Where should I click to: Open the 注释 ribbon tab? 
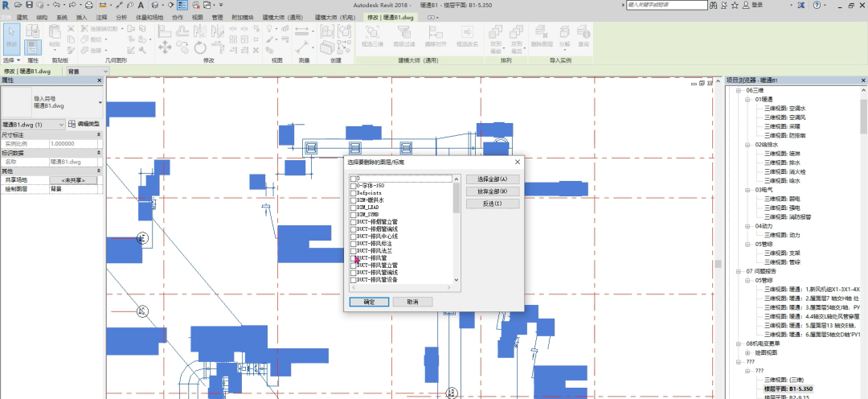pos(101,17)
